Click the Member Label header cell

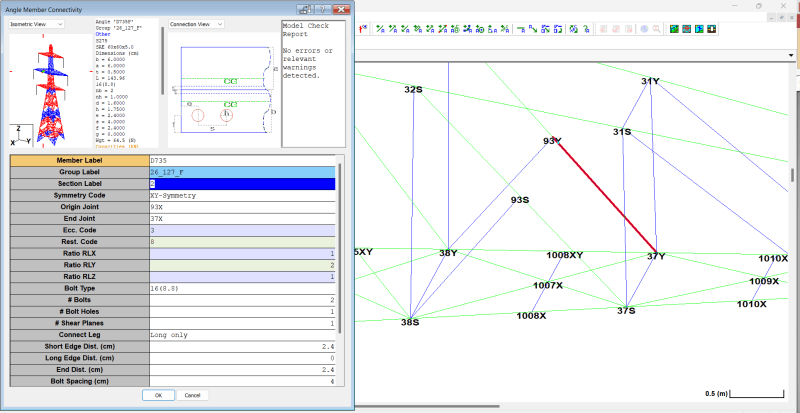(80, 160)
